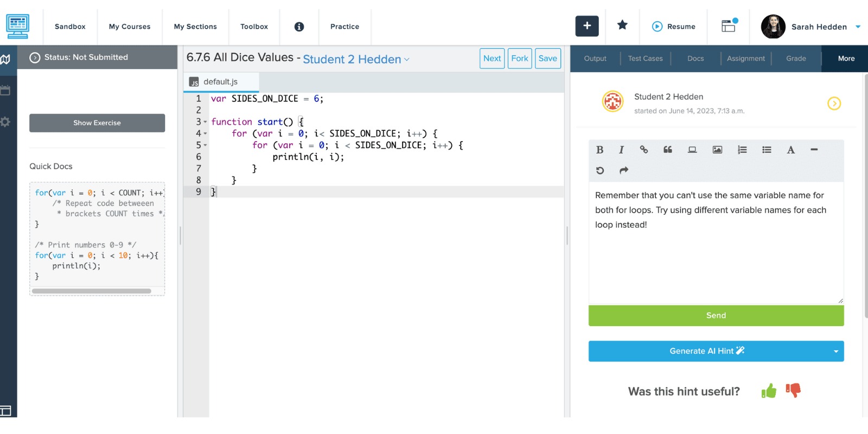Apply italic formatting in the editor
The image size is (868, 434).
(x=621, y=150)
